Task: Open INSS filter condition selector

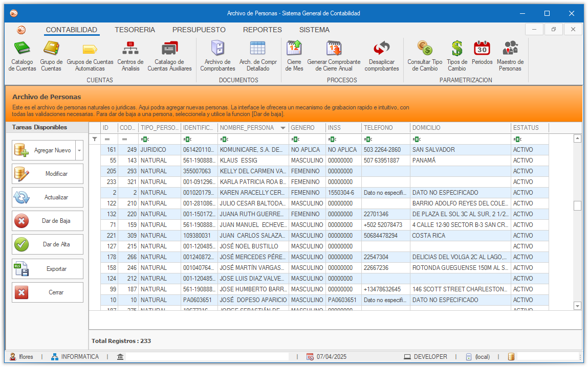Action: (332, 140)
